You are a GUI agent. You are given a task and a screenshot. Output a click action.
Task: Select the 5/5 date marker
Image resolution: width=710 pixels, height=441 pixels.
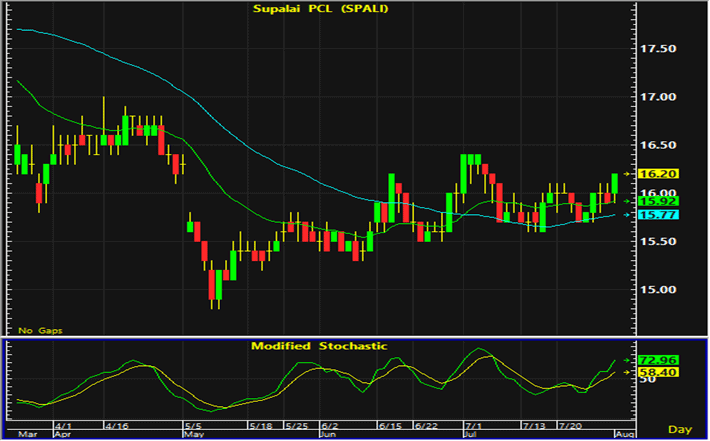tap(193, 426)
